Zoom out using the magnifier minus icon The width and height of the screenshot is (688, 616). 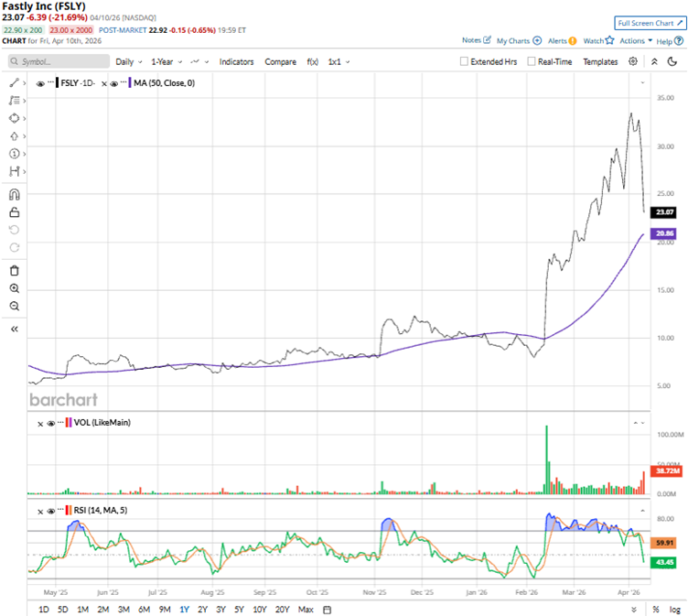[14, 306]
